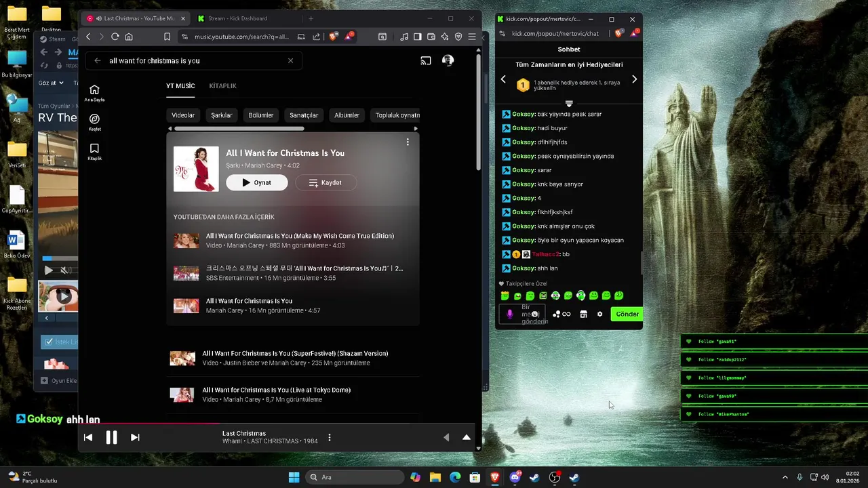Image resolution: width=868 pixels, height=488 pixels.
Task: Click the YouTube Music page vertical scrollbar
Action: coord(478,112)
